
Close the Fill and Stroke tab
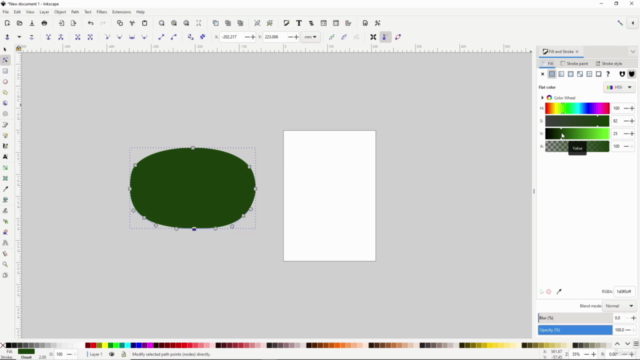coord(577,52)
